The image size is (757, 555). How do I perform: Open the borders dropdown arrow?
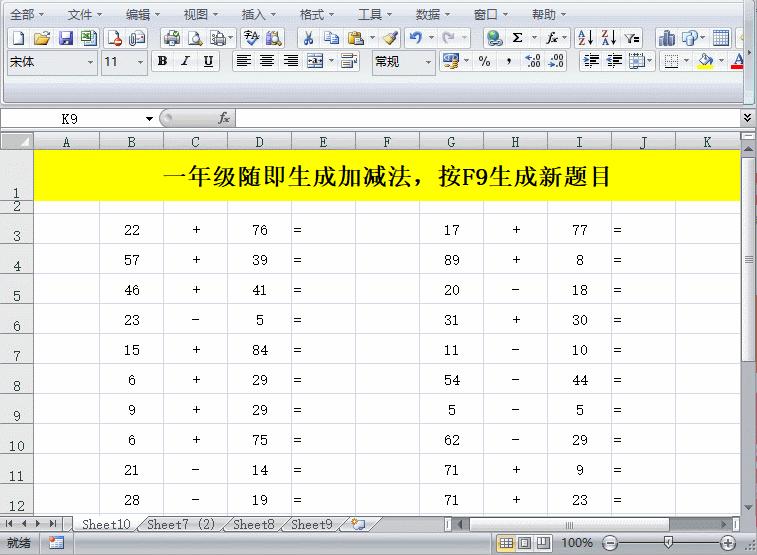coord(686,61)
